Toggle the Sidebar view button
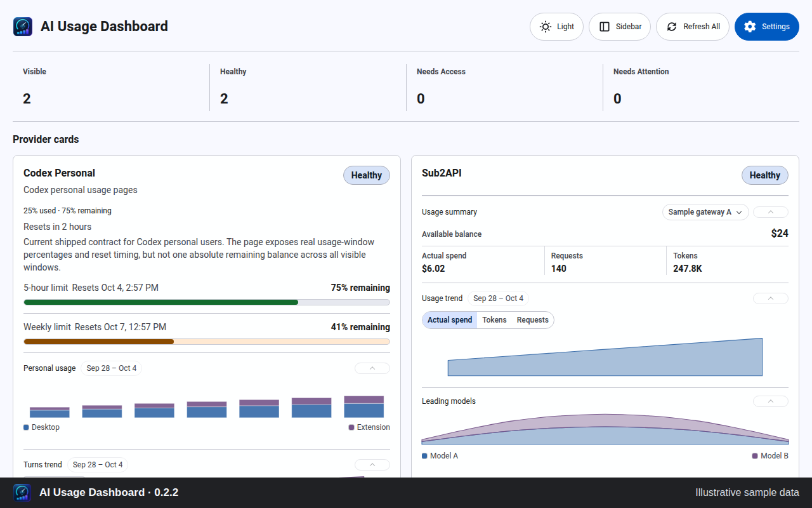The height and width of the screenshot is (508, 812). pyautogui.click(x=620, y=27)
